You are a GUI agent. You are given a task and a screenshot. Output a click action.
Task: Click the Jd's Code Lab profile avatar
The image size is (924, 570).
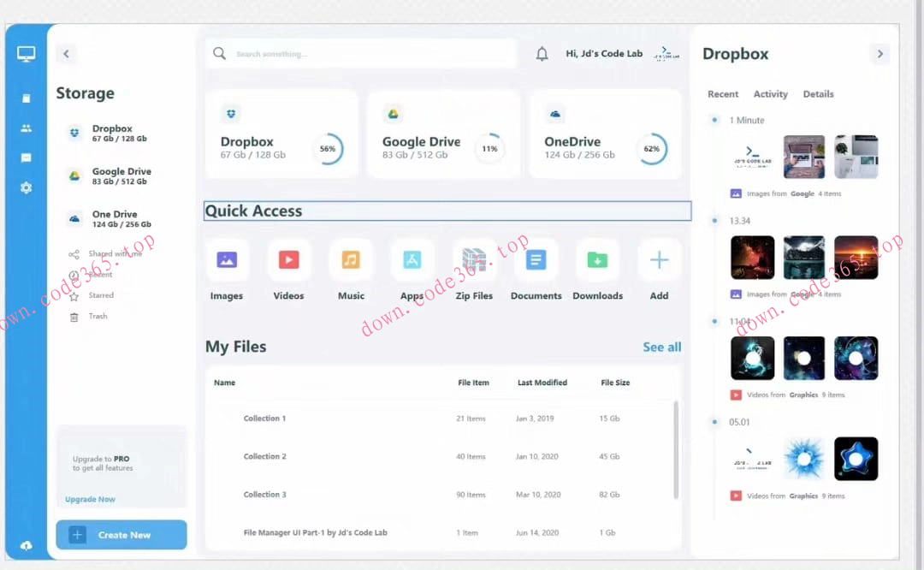pyautogui.click(x=666, y=54)
